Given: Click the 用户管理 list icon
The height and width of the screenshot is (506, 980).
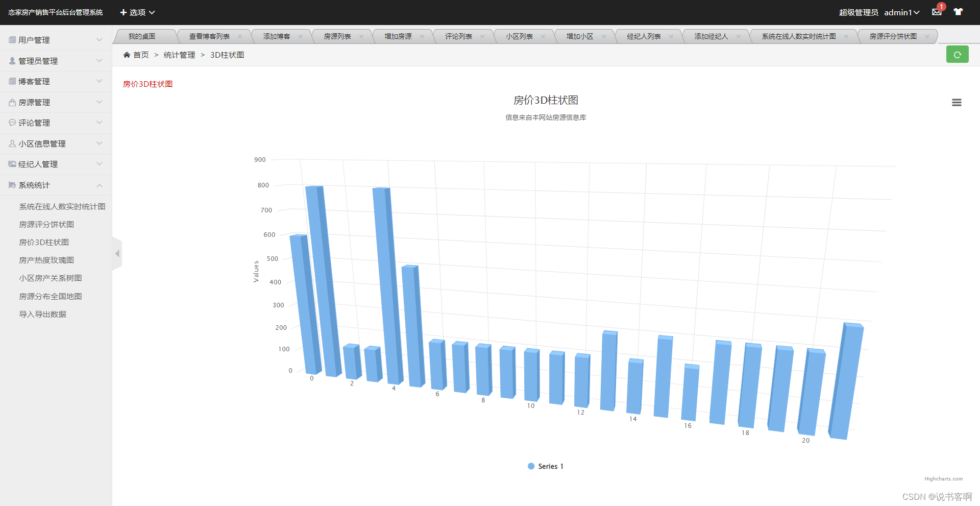Looking at the screenshot, I should coord(12,40).
